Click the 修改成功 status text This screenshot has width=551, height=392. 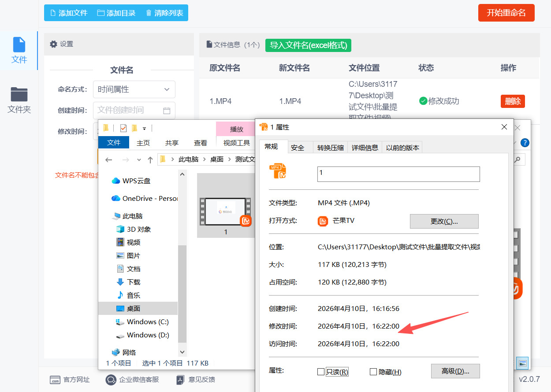443,101
